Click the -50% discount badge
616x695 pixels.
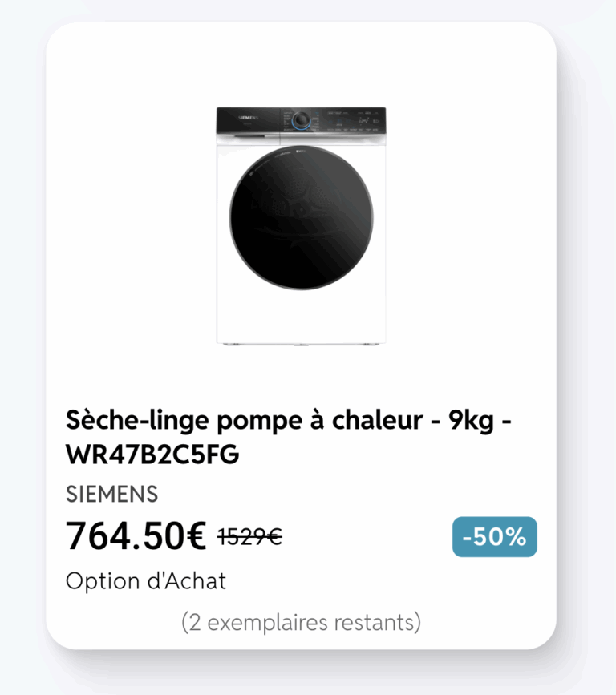coord(494,537)
